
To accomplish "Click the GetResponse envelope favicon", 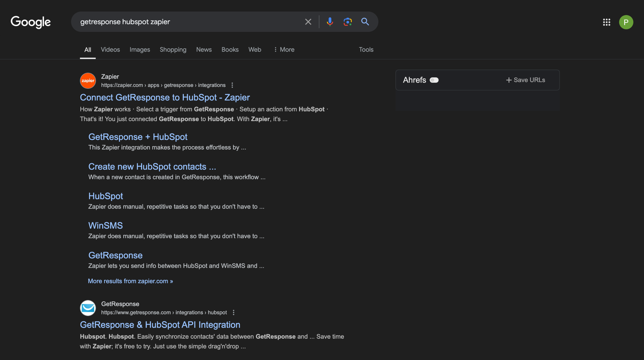I will 88,308.
